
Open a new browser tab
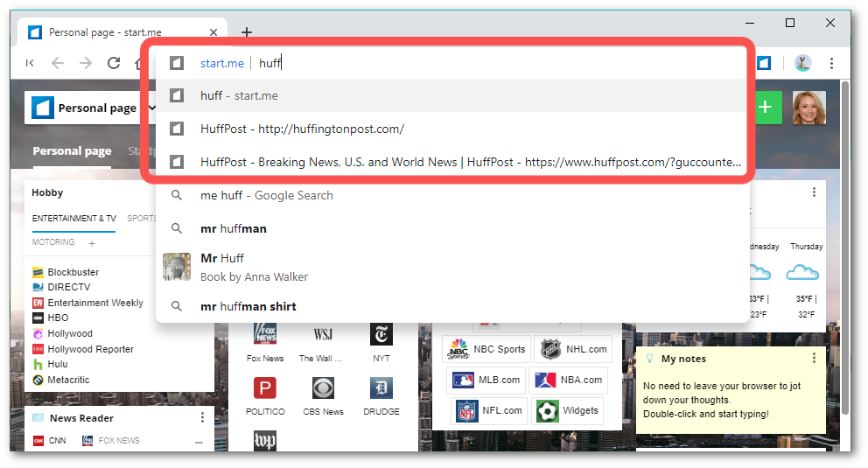pos(247,32)
